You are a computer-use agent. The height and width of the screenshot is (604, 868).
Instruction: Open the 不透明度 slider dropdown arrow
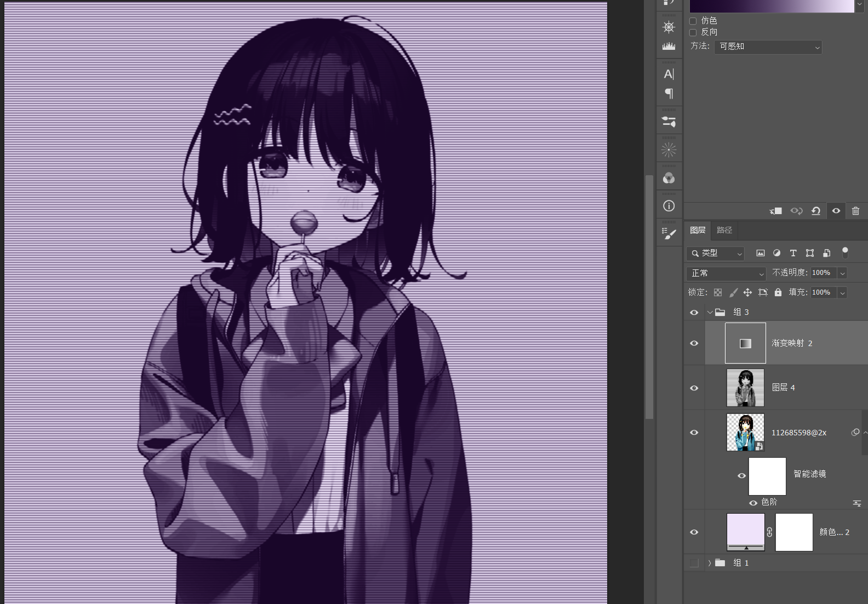coord(843,273)
